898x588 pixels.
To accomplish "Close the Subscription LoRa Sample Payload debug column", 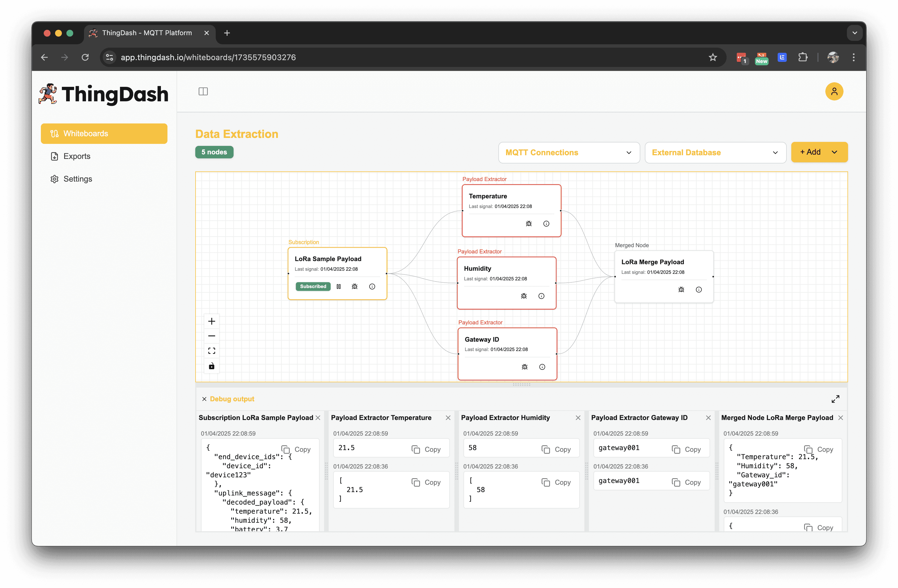I will click(x=318, y=418).
